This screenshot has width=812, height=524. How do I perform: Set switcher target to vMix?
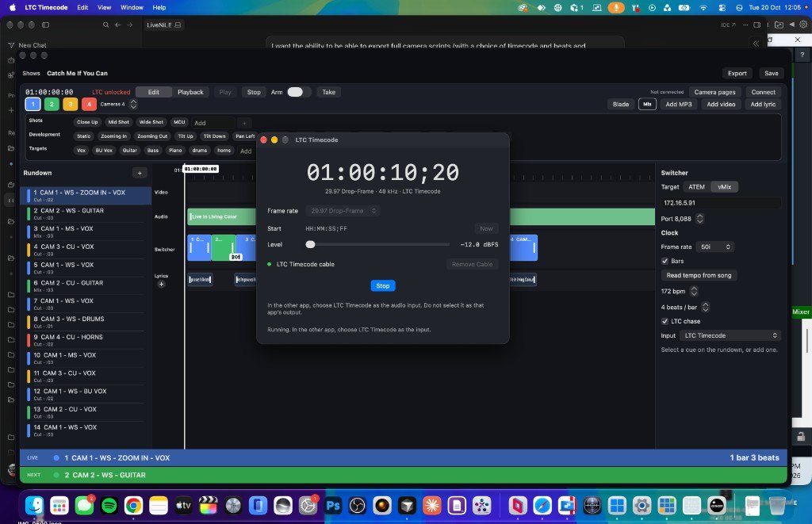tap(725, 187)
